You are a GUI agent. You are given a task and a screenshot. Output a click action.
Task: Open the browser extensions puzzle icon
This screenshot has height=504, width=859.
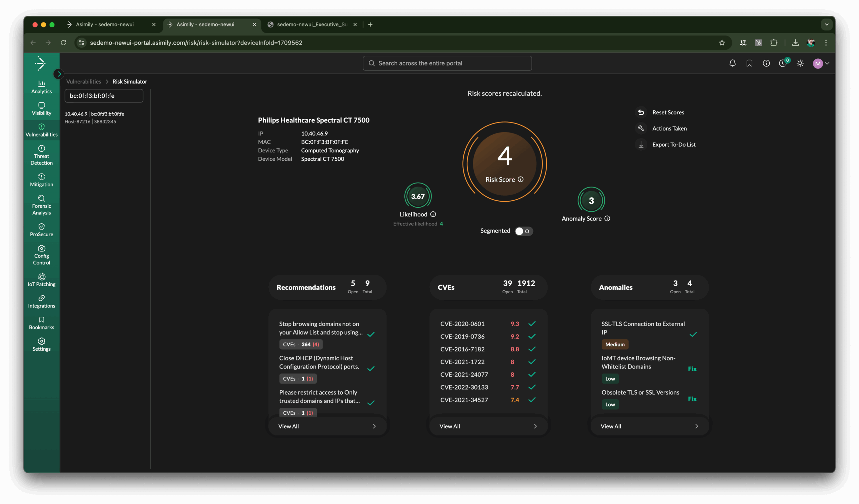click(774, 43)
